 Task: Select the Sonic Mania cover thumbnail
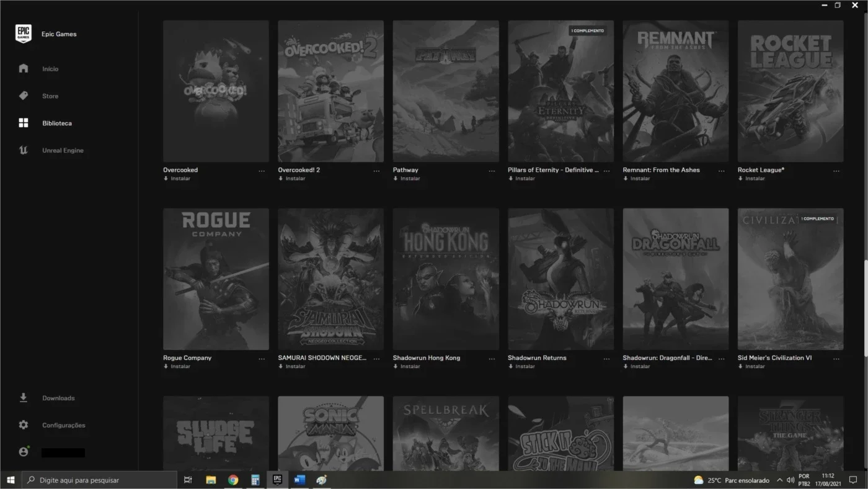click(x=330, y=433)
